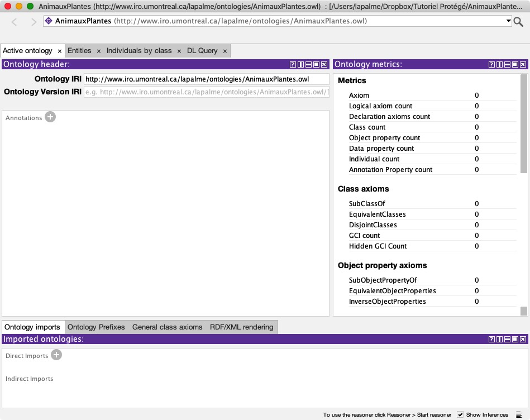Open the log icon in status bar
Viewport: 530px width, 420px height.
click(519, 415)
